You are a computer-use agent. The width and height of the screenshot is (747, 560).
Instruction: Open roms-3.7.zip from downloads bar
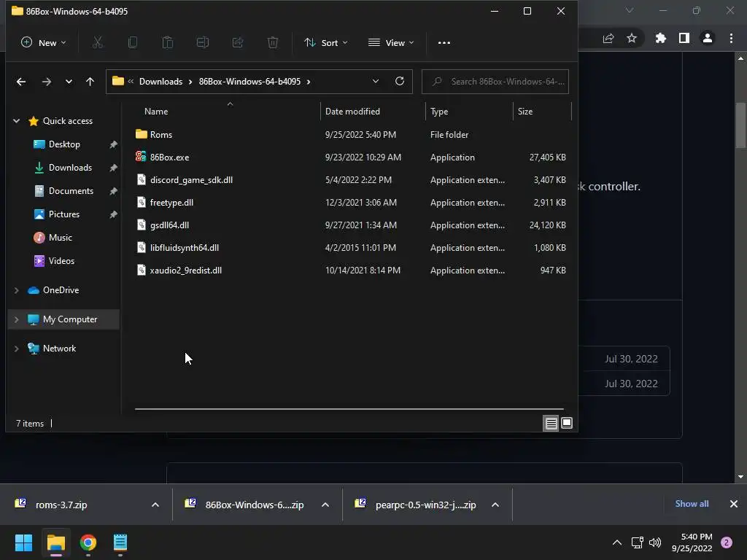point(61,505)
